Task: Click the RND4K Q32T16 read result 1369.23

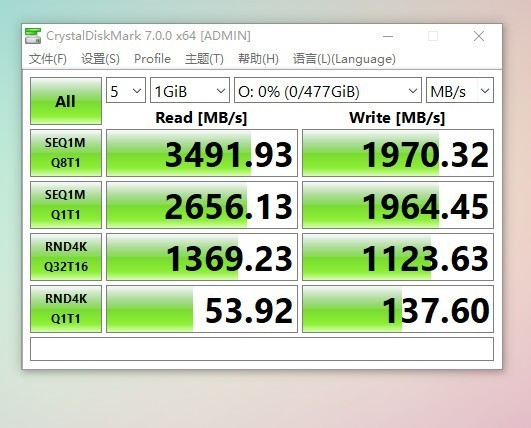Action: point(202,257)
